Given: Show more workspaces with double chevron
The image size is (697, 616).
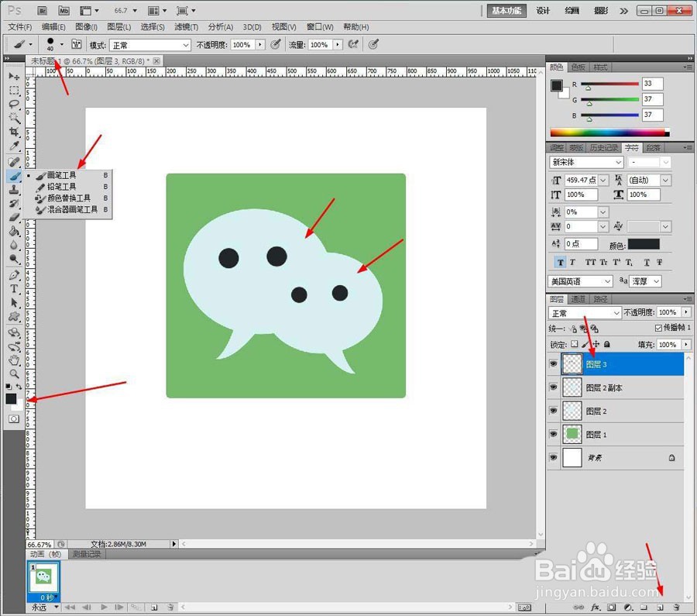Looking at the screenshot, I should point(624,11).
